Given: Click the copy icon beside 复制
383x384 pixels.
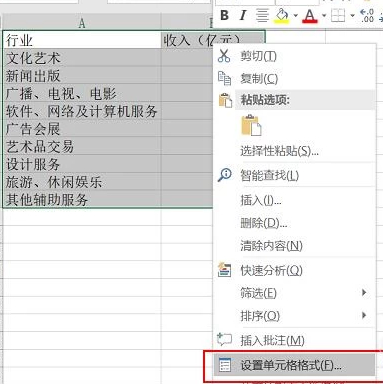Looking at the screenshot, I should click(x=224, y=78).
